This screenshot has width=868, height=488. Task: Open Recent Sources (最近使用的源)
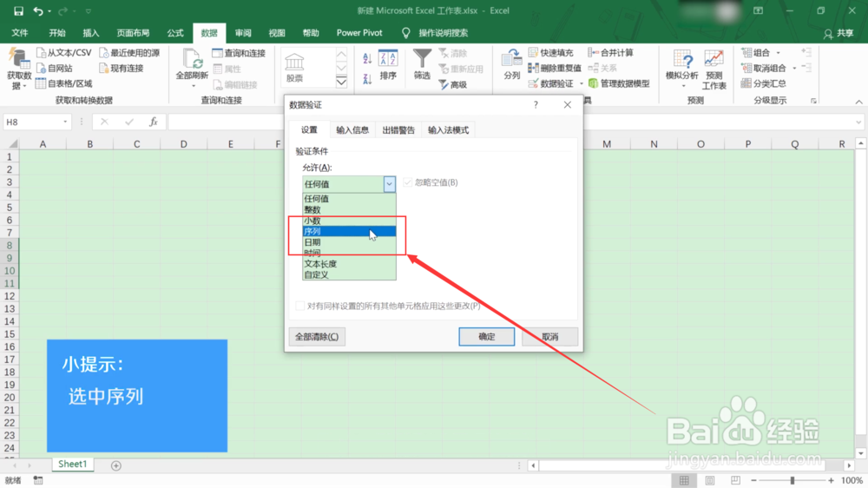pyautogui.click(x=129, y=53)
